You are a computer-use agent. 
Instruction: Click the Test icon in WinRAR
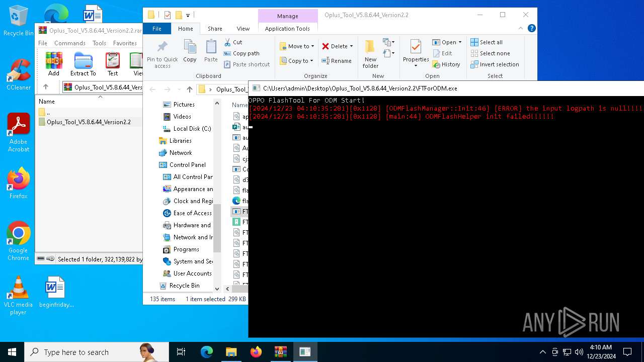pyautogui.click(x=113, y=64)
